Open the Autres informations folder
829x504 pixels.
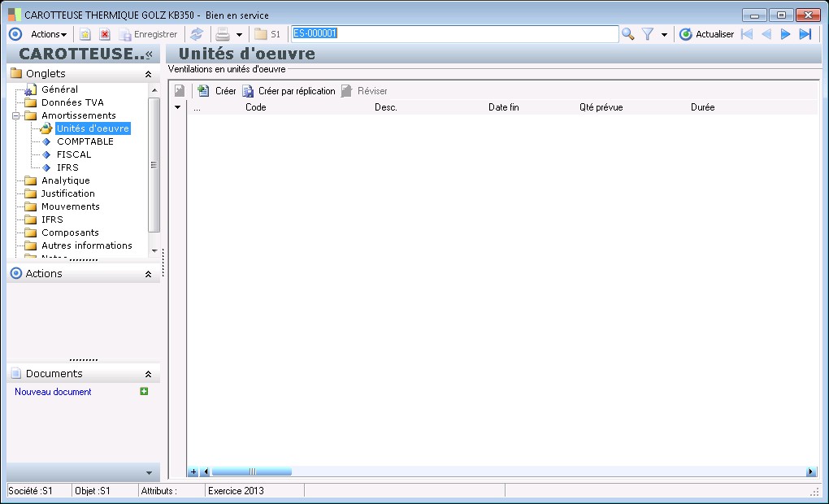(x=87, y=245)
